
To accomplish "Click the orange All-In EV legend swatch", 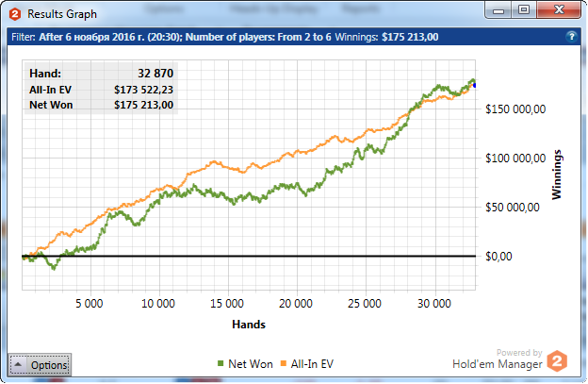I will tap(284, 363).
